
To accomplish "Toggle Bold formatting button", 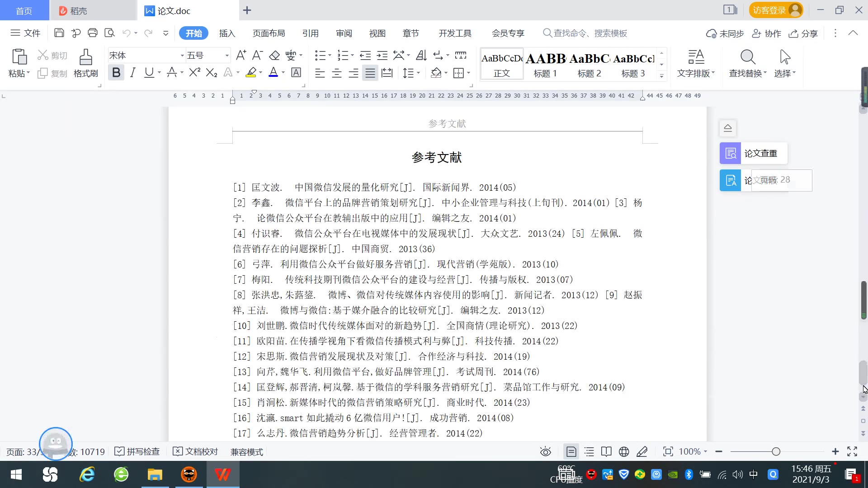I will 116,72.
